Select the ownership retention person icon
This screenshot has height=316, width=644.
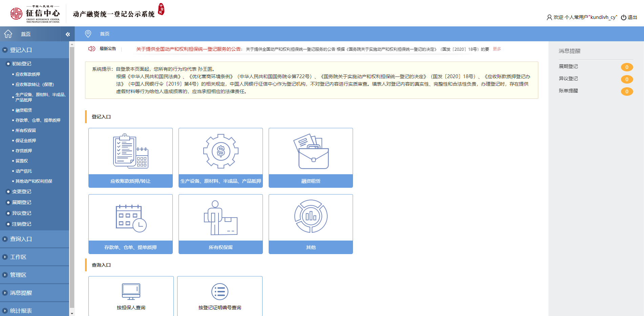click(221, 218)
